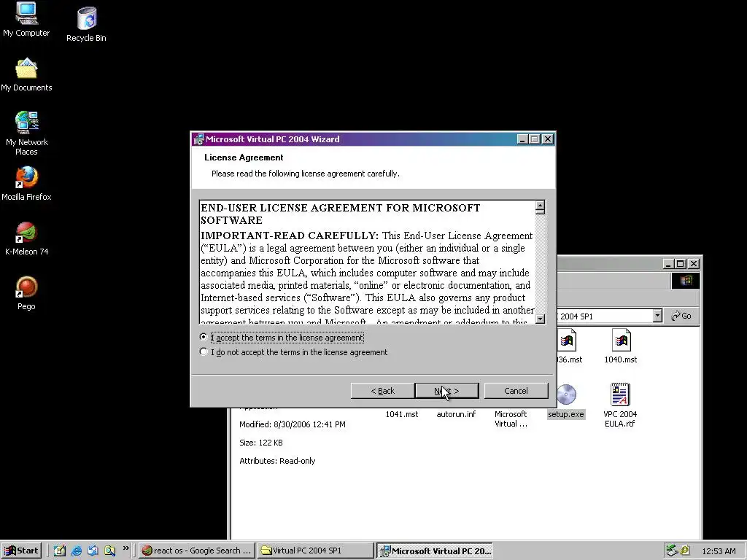The width and height of the screenshot is (747, 560).
Task: Click the Go button in explorer
Action: [x=681, y=316]
